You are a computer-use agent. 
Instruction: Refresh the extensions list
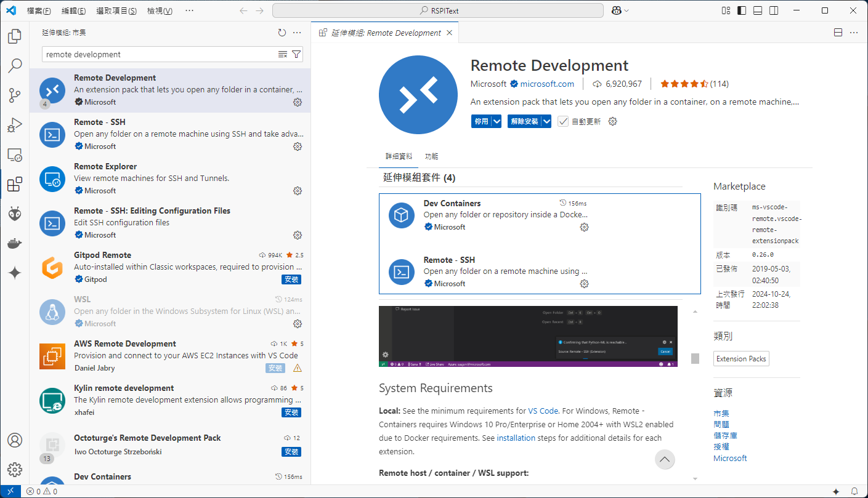[x=282, y=33]
